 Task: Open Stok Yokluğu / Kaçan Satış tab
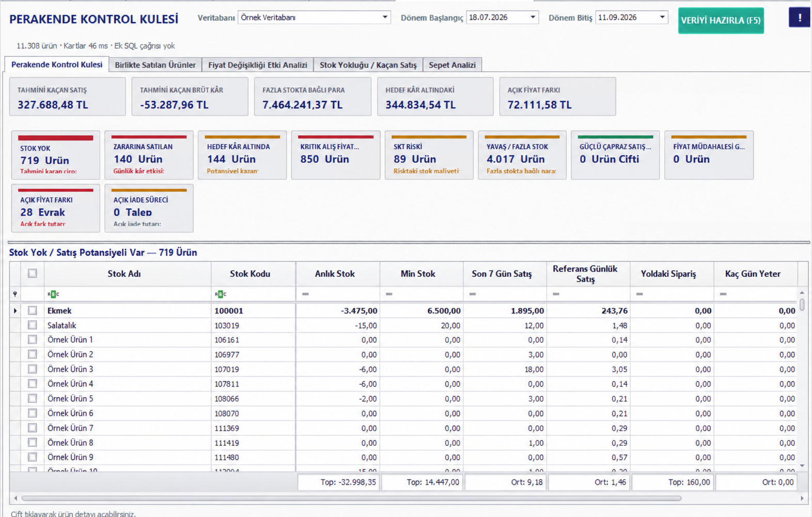point(368,65)
